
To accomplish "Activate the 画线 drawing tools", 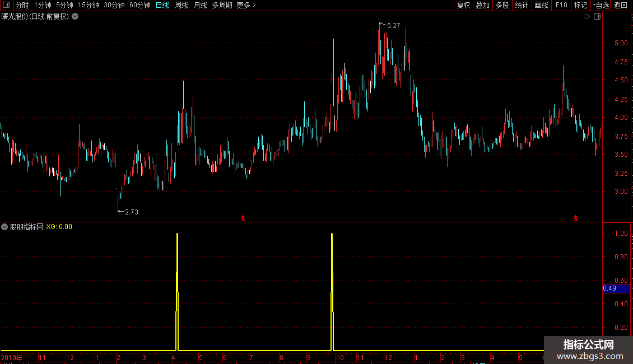I will click(x=541, y=5).
